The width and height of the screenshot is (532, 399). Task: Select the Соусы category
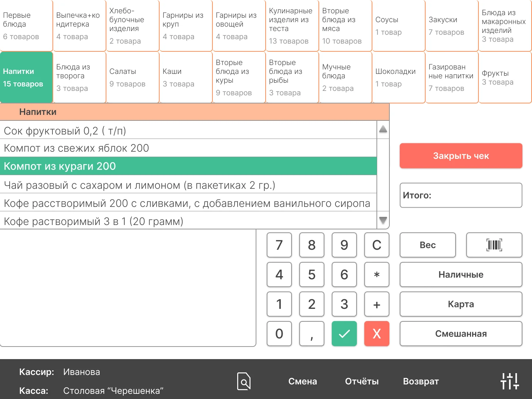(399, 26)
